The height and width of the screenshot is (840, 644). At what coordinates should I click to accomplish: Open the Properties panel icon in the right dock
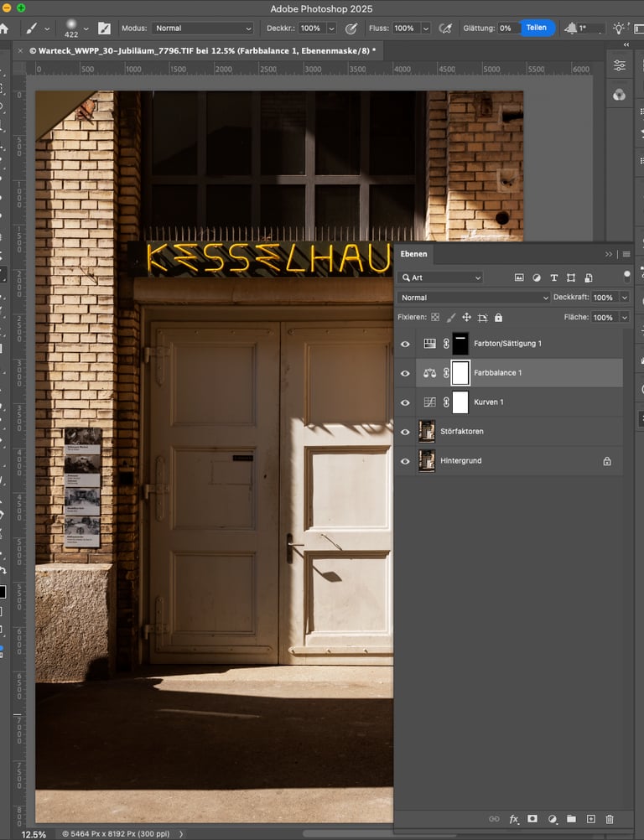[620, 65]
